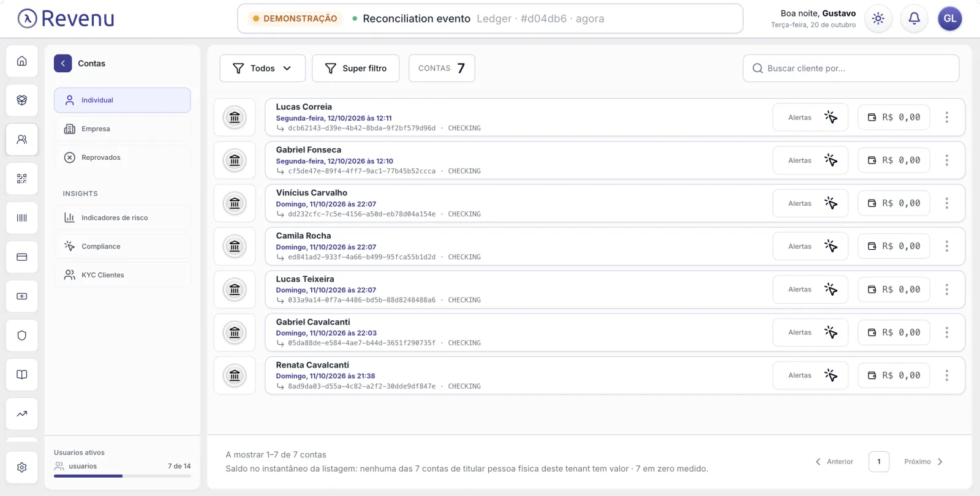Click the bank icon beside Gabriel Cavalcanti
The image size is (980, 496).
235,333
